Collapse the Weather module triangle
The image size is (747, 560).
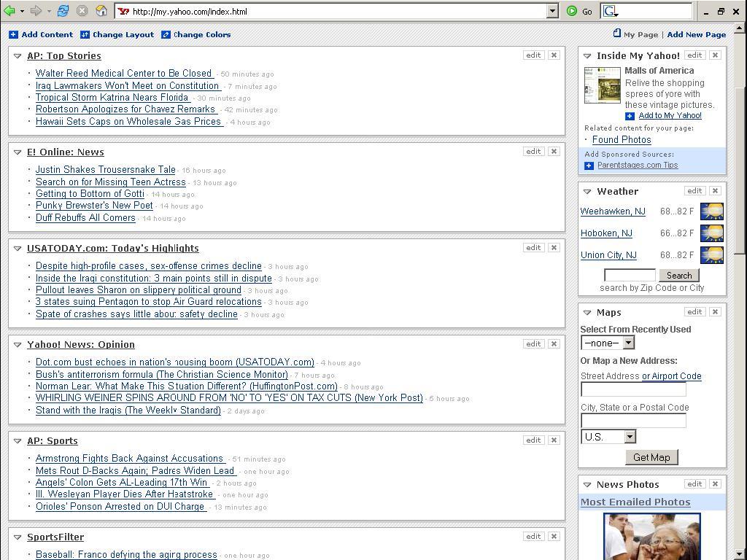pyautogui.click(x=587, y=192)
